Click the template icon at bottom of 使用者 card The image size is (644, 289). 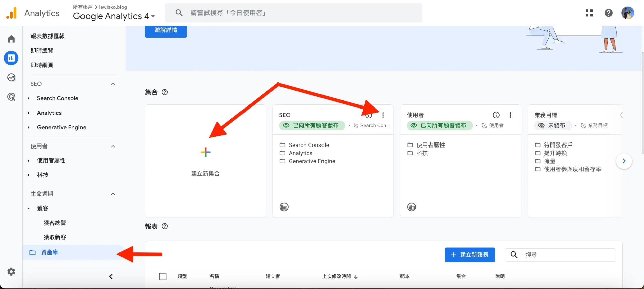pyautogui.click(x=412, y=207)
